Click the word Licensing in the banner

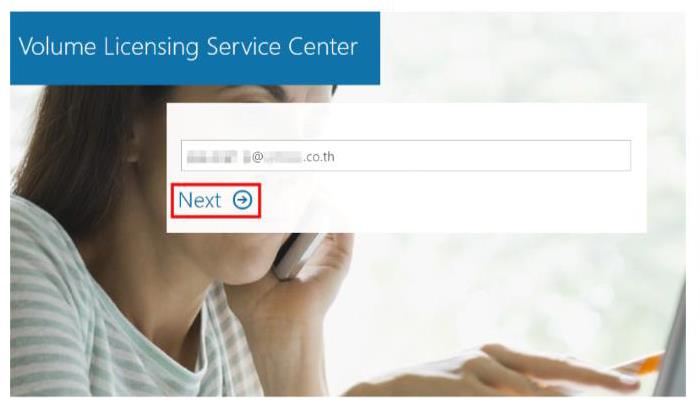point(151,47)
